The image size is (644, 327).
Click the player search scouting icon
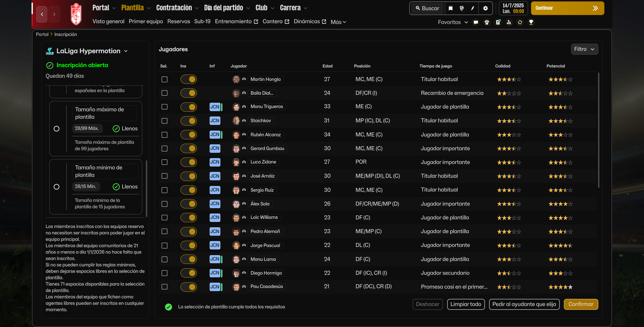click(x=509, y=22)
